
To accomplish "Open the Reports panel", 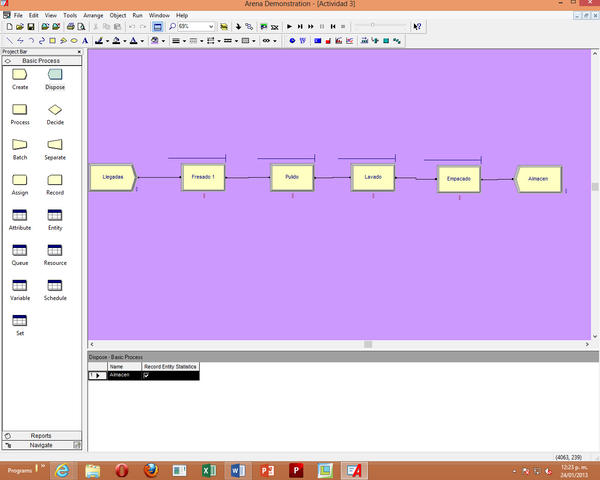I will coord(42,436).
